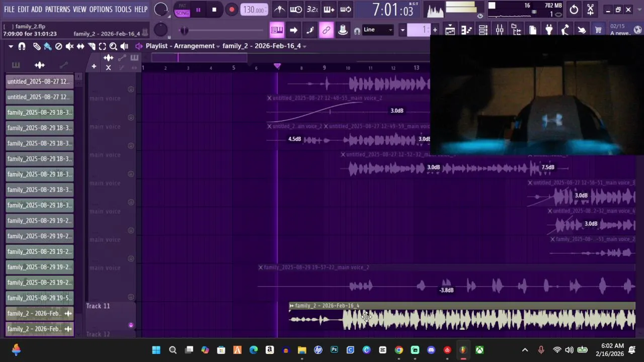Pause playback with the pause button
This screenshot has height=362, width=644.
(x=198, y=10)
